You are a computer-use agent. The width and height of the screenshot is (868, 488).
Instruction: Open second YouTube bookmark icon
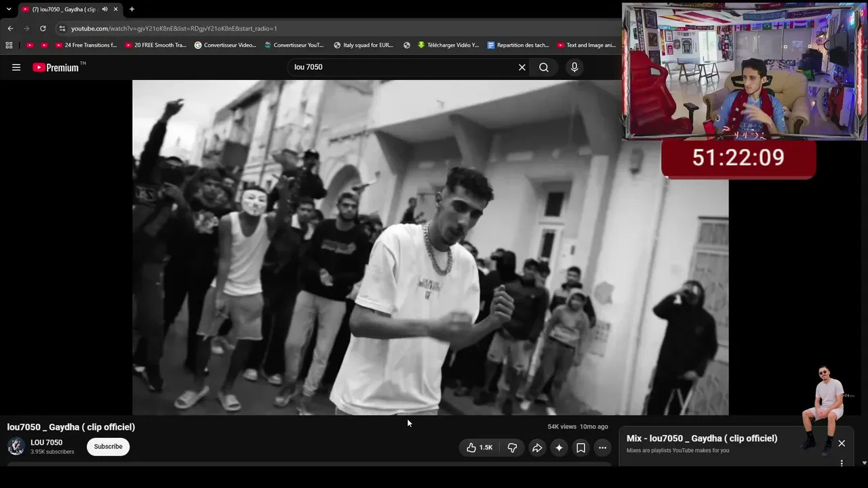[45, 45]
